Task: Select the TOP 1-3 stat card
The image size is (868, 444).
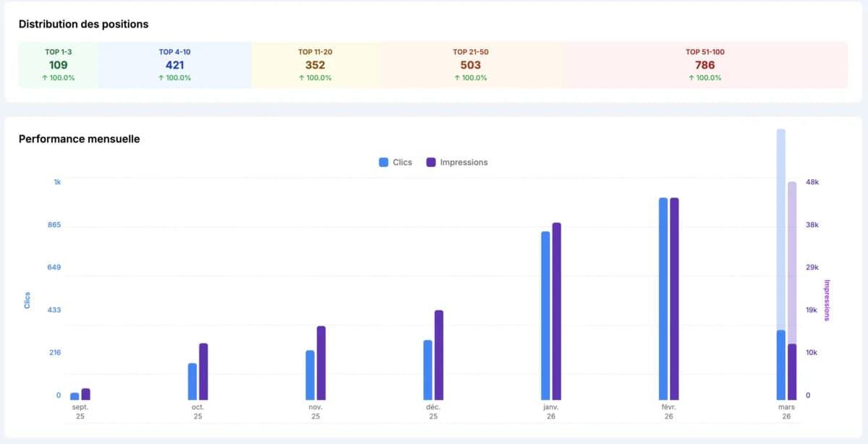Action: coord(58,64)
